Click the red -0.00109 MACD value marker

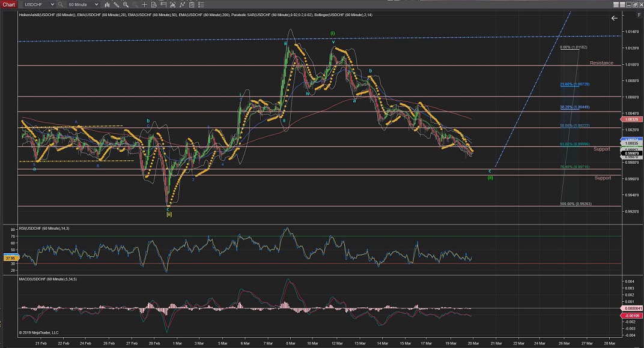coord(631,316)
